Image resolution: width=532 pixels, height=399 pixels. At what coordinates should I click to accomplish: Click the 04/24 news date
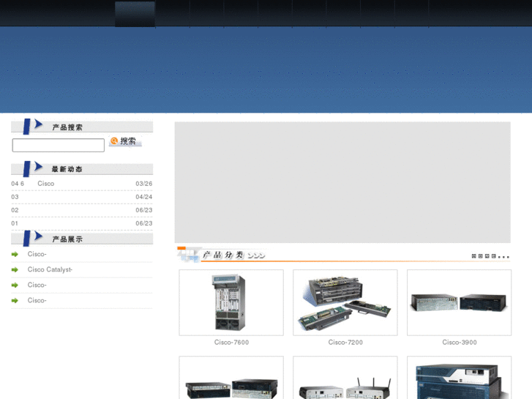tap(144, 197)
